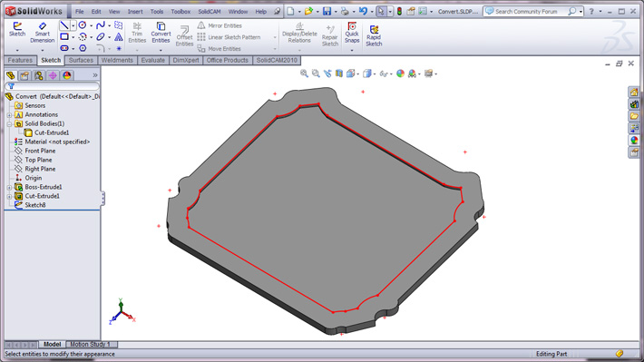The width and height of the screenshot is (644, 362).
Task: Open the PropertyManager tab icon
Action: (x=24, y=75)
